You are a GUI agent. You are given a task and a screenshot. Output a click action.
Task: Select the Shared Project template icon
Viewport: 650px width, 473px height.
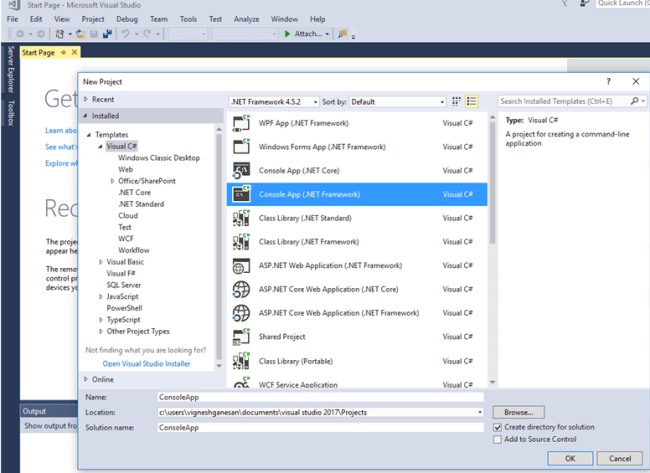[x=241, y=337]
